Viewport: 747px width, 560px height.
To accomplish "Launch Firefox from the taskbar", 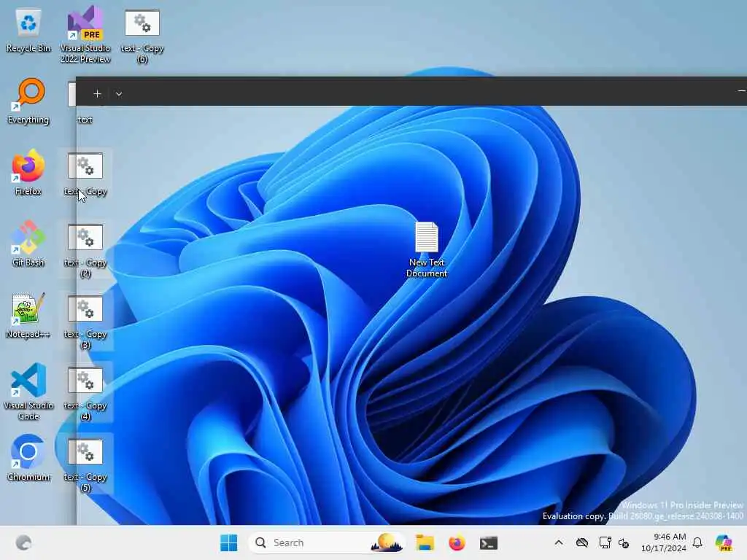I will coord(457,542).
